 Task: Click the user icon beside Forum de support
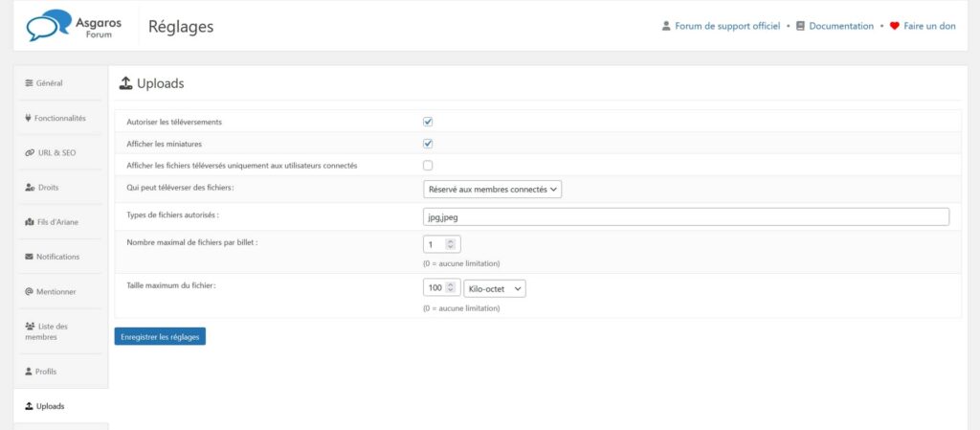[666, 26]
